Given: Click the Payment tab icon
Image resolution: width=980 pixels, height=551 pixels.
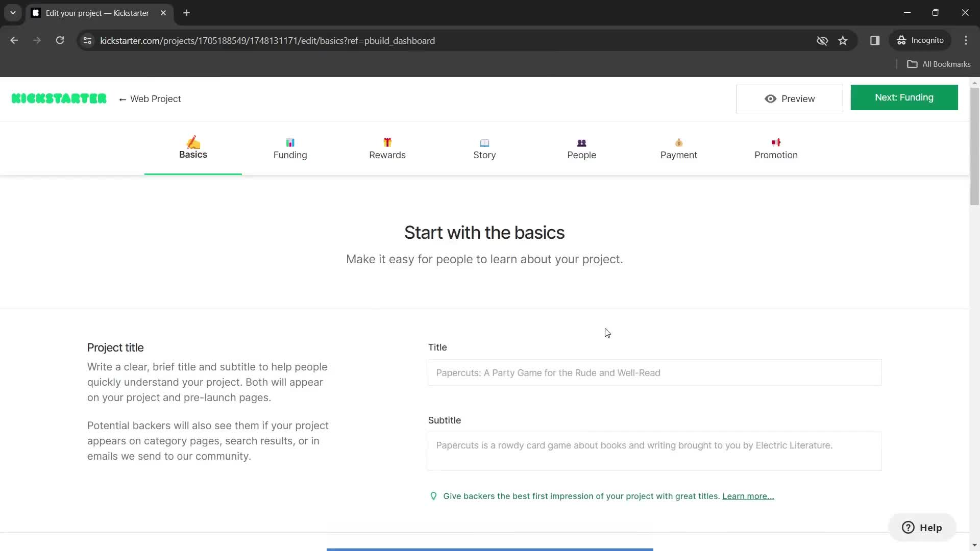Looking at the screenshot, I should pos(679,142).
